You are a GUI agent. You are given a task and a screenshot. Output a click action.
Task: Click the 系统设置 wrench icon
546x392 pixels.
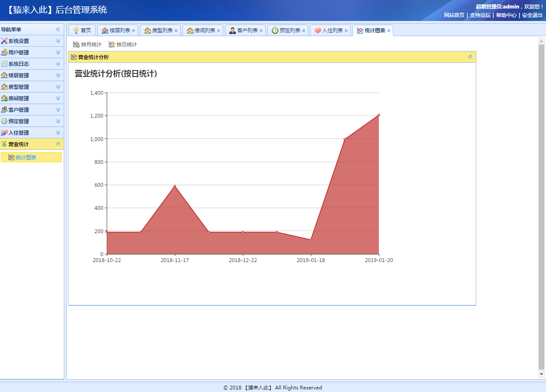[4, 41]
